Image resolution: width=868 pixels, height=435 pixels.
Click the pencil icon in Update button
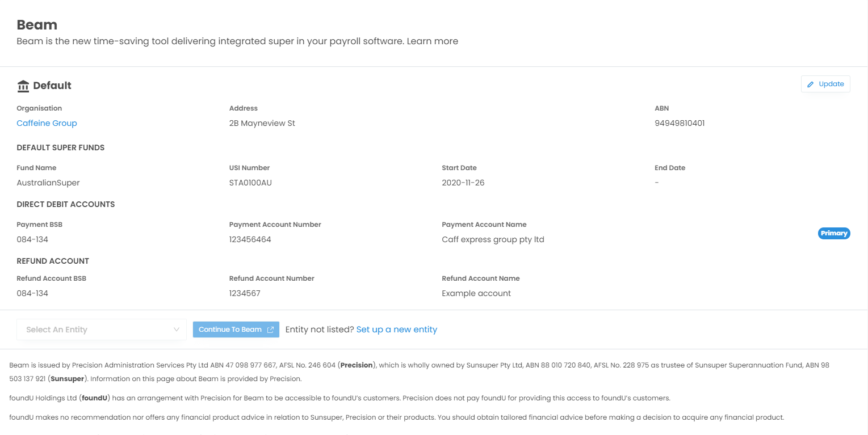click(x=811, y=84)
